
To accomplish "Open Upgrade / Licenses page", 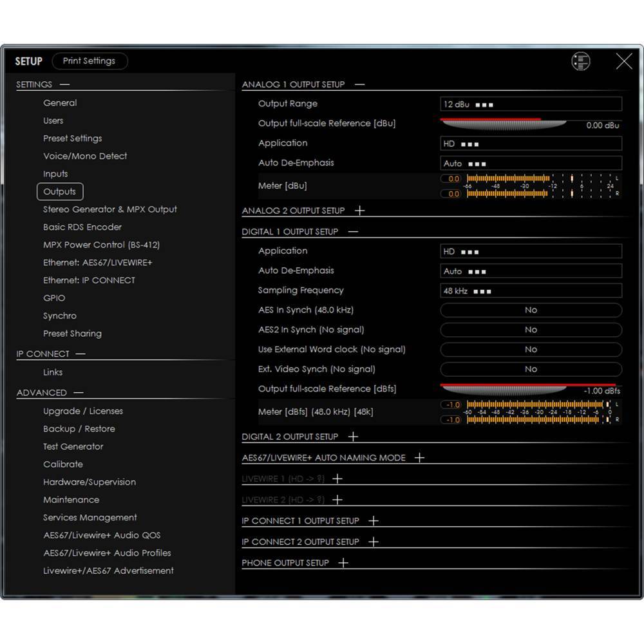I will pos(83,411).
